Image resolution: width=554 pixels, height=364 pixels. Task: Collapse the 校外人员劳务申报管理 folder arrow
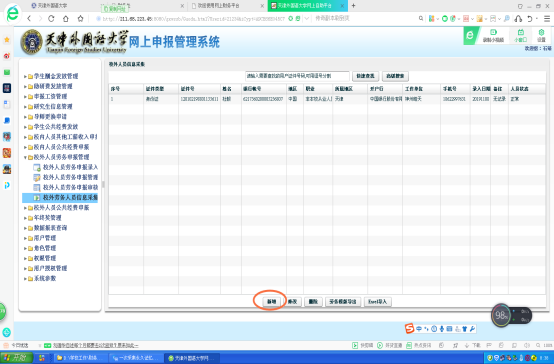(25, 157)
